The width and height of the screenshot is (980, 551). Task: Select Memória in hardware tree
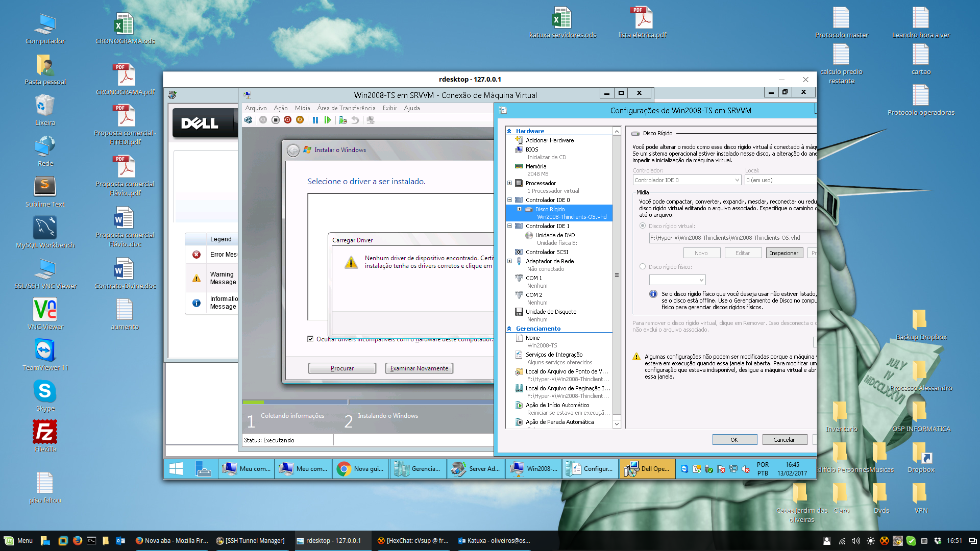click(536, 166)
